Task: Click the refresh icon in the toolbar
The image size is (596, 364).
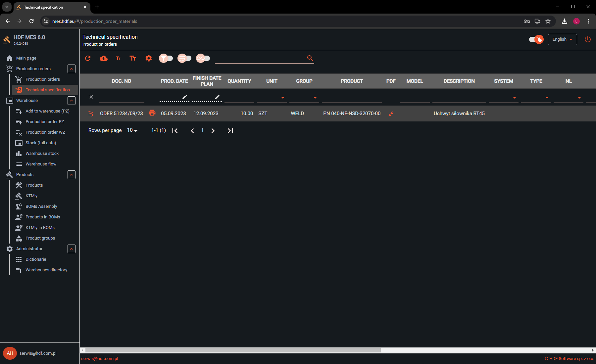Action: pyautogui.click(x=88, y=58)
